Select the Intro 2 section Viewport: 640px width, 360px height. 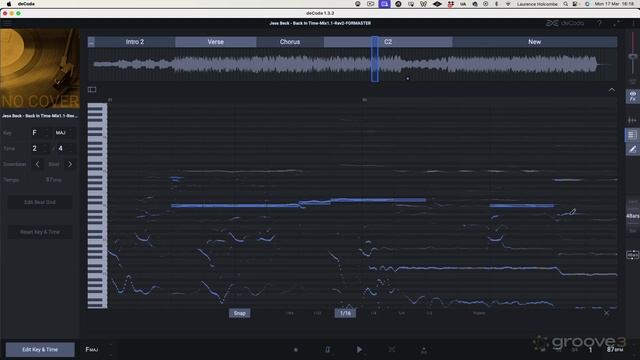[x=135, y=42]
